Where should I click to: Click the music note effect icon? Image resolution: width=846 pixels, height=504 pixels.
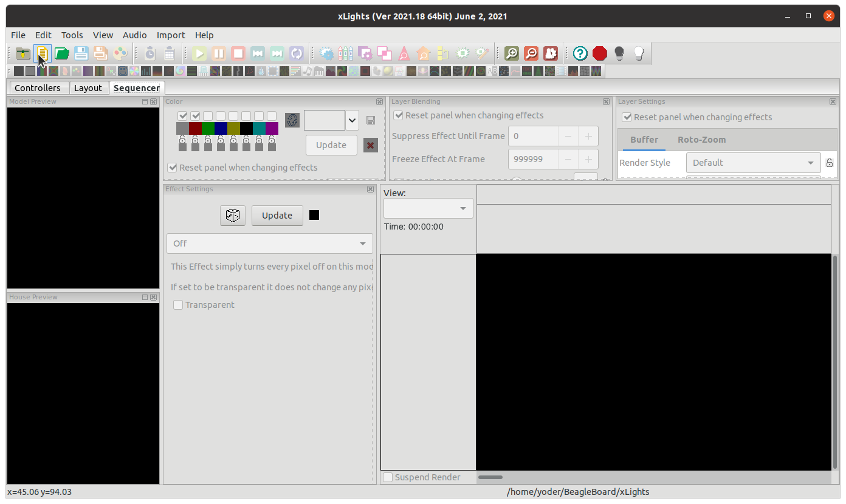[x=308, y=71]
